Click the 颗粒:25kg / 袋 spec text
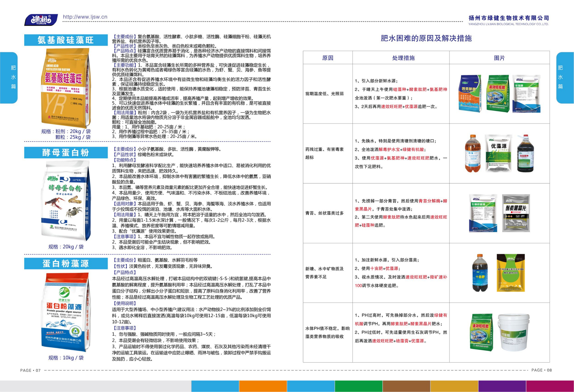Image resolution: width=574 pixels, height=392 pixels. (73, 137)
